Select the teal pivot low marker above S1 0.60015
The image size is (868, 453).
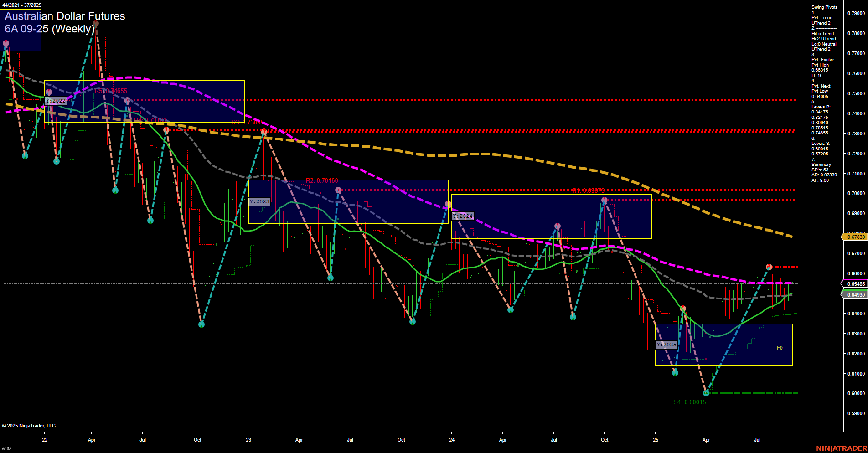[706, 392]
